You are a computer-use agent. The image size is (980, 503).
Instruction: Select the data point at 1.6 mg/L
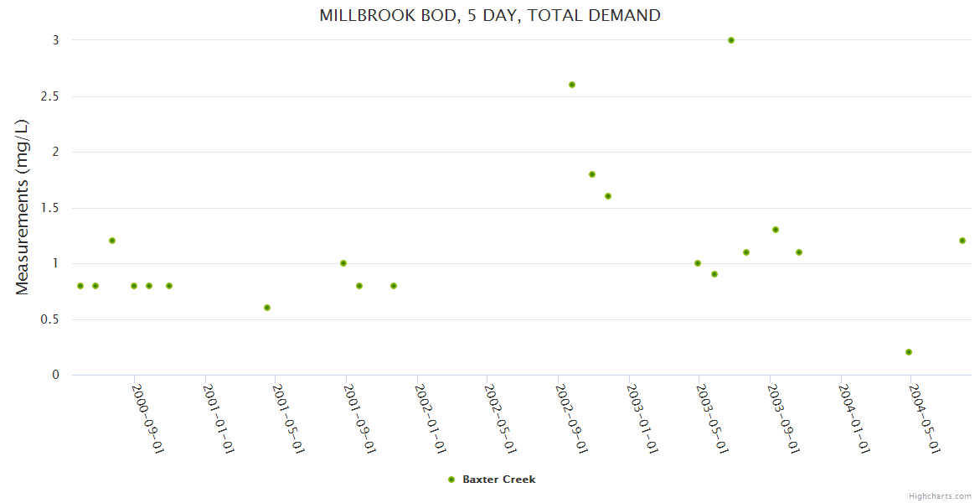(608, 196)
